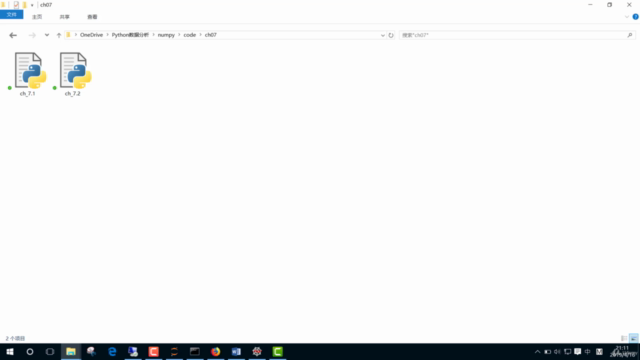This screenshot has height=360, width=640.
Task: Open Word from the taskbar
Action: (236, 351)
